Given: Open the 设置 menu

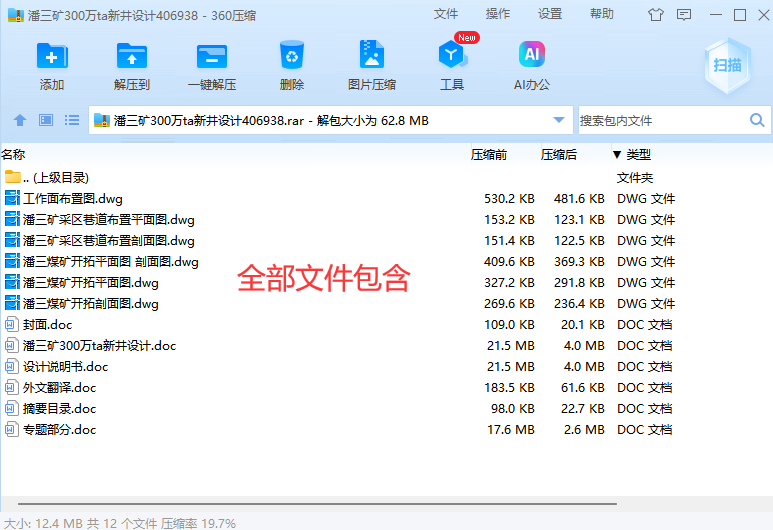Looking at the screenshot, I should (550, 14).
